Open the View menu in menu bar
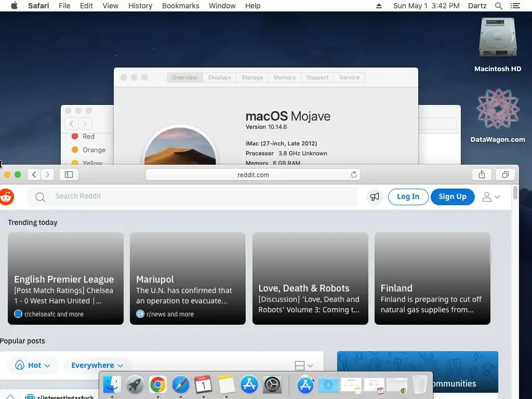The width and height of the screenshot is (532, 399). coord(110,6)
